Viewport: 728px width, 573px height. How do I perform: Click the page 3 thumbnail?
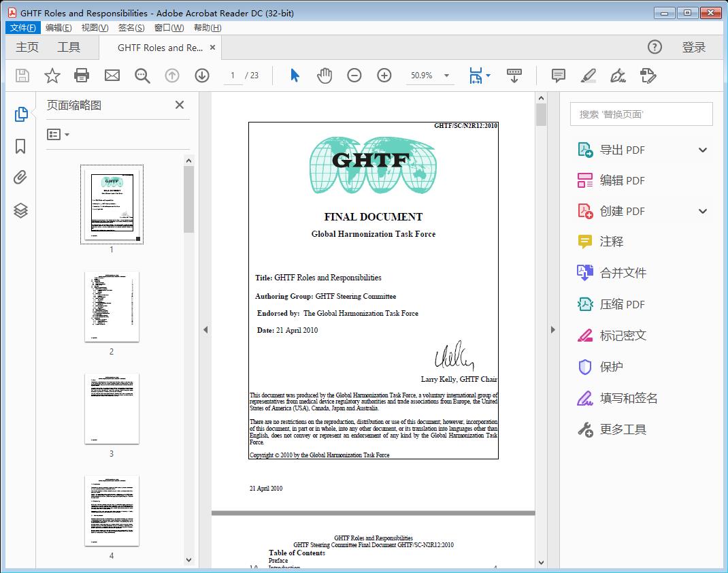pyautogui.click(x=111, y=409)
